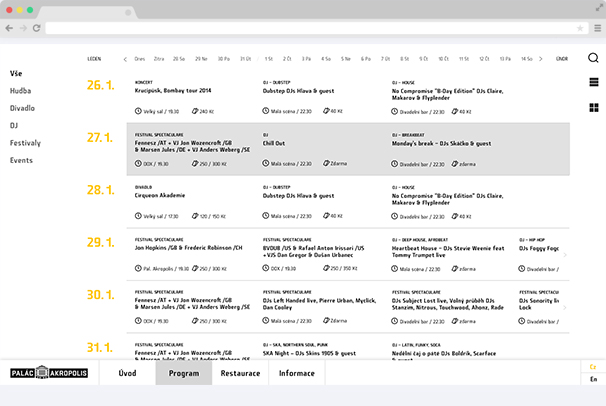
Task: Switch to grid view layout
Action: [593, 108]
